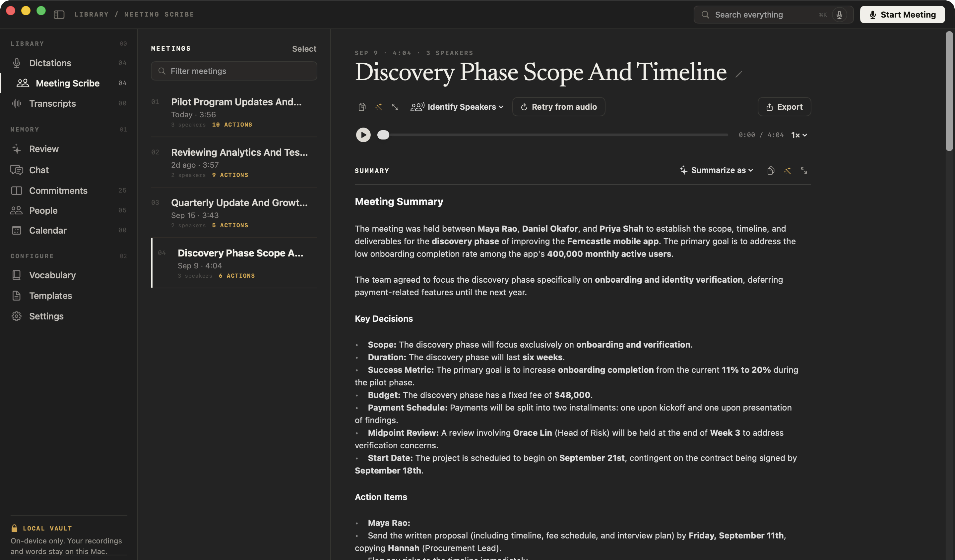Click the Library breadcrumb in title bar
The width and height of the screenshot is (955, 560).
91,14
